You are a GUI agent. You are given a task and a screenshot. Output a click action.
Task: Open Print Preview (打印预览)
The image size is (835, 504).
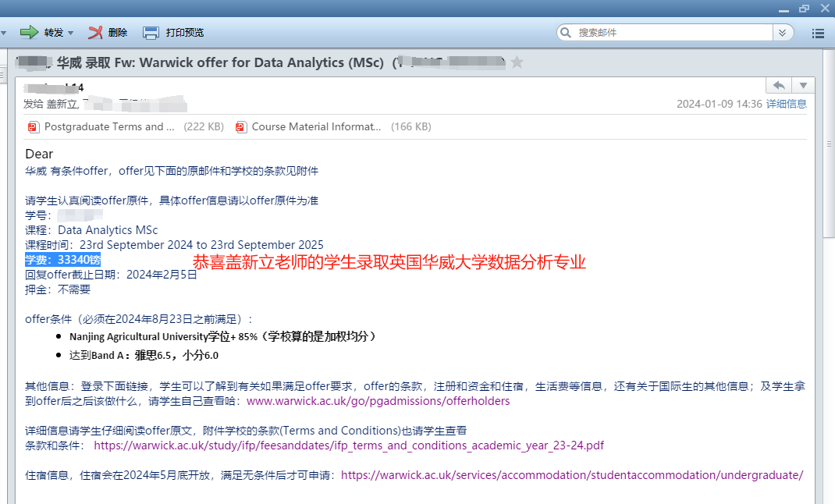click(x=174, y=33)
